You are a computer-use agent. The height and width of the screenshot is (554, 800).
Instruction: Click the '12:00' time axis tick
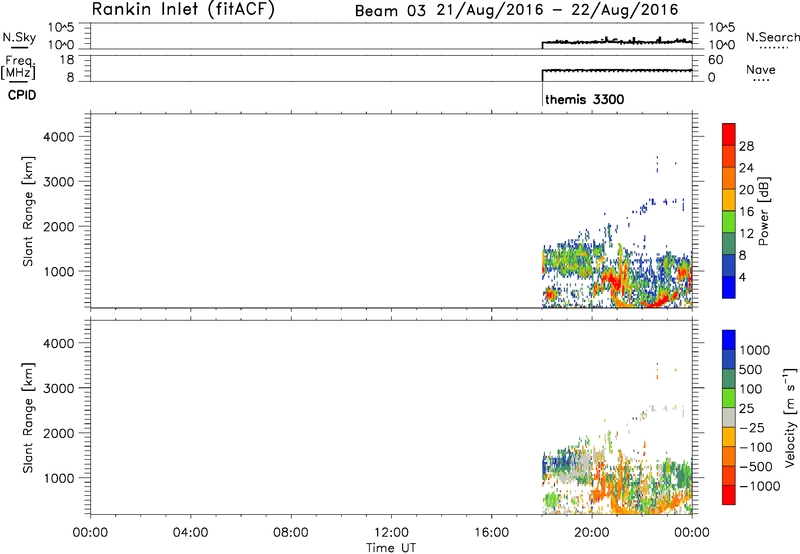click(x=391, y=532)
